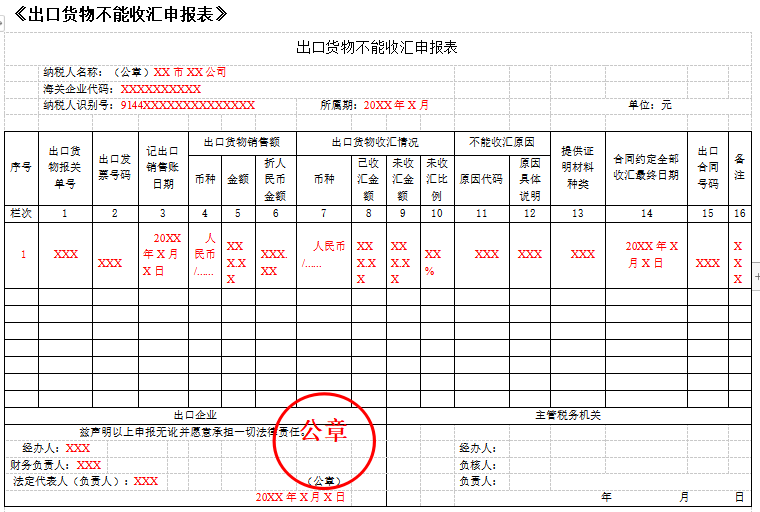Click the 出口发票号码 column header

pyautogui.click(x=114, y=167)
